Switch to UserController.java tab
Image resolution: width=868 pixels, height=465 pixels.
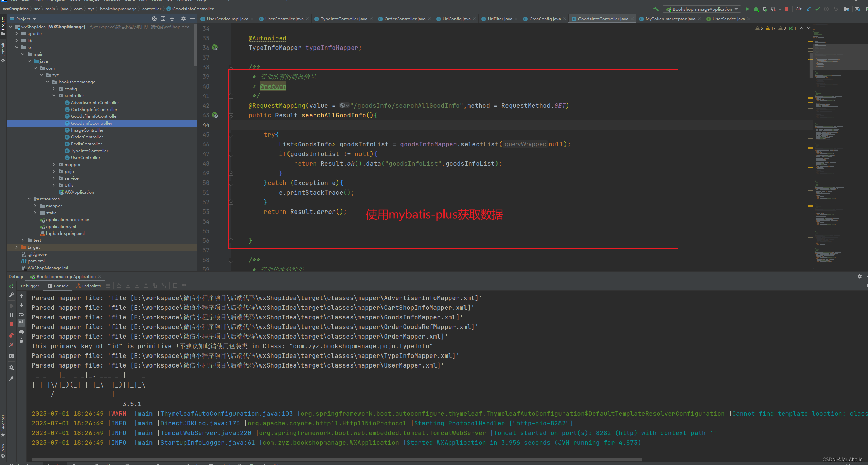[284, 19]
